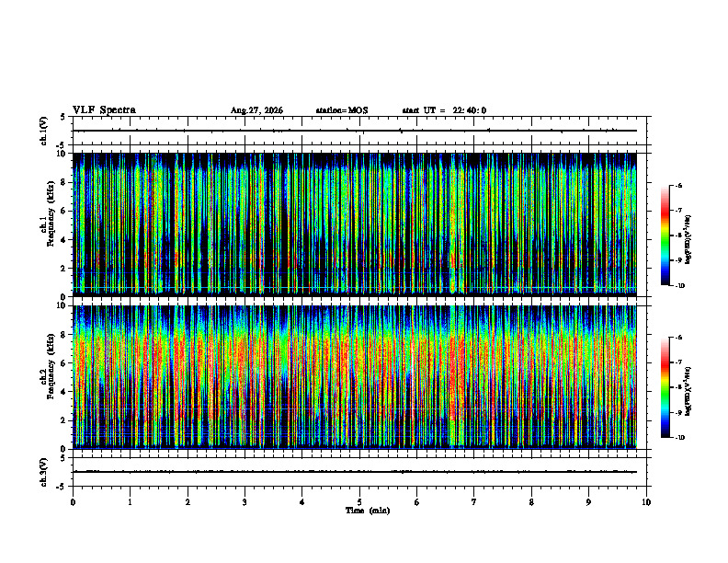The image size is (728, 563).
Task: Click the 10 minute tick label
Action: [646, 502]
